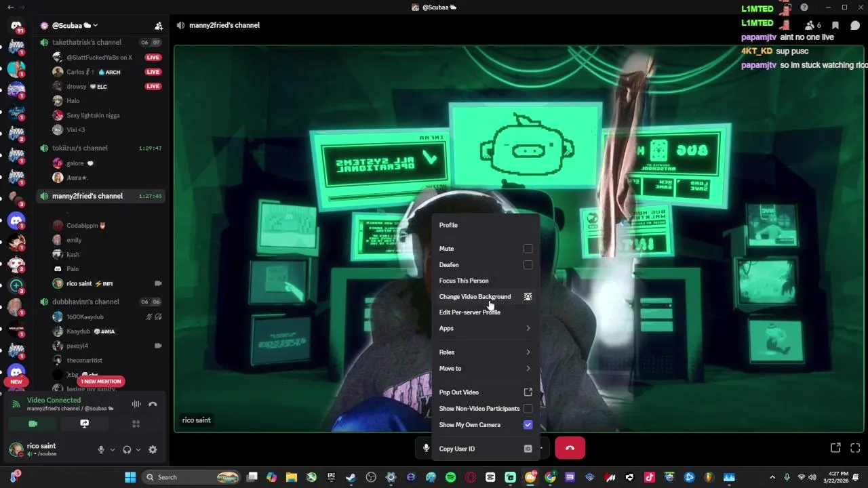The width and height of the screenshot is (868, 488).
Task: Expand the Roles submenu
Action: point(486,352)
